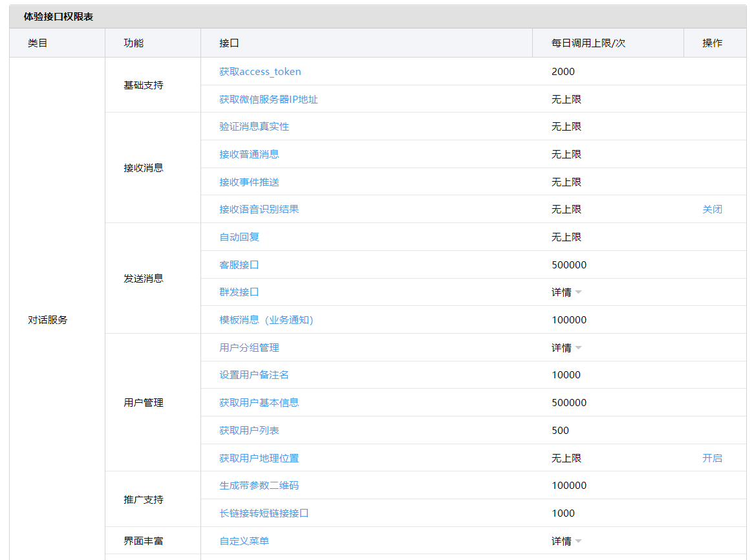Open the 设置用户备注名 link

(254, 374)
